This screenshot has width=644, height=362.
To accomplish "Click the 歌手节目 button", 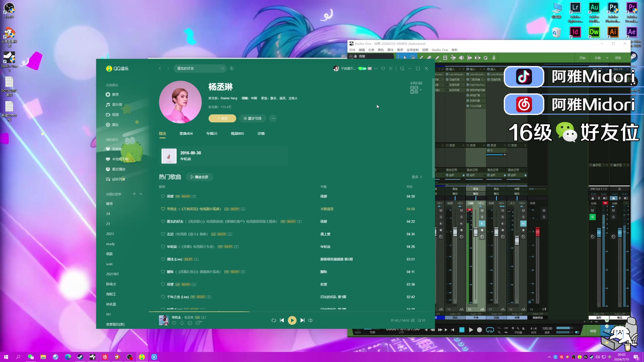I will click(x=253, y=118).
